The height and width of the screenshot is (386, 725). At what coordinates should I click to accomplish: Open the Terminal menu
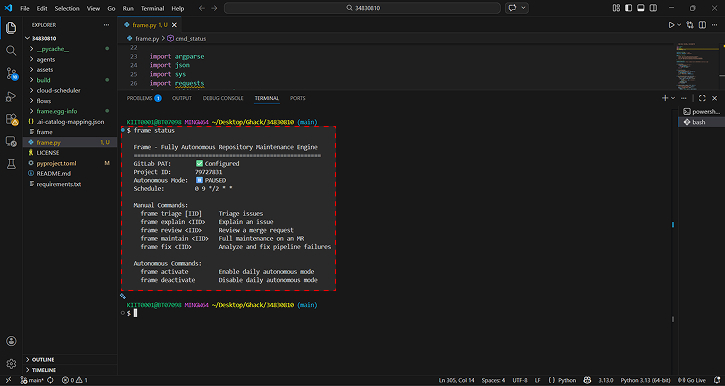[152, 8]
